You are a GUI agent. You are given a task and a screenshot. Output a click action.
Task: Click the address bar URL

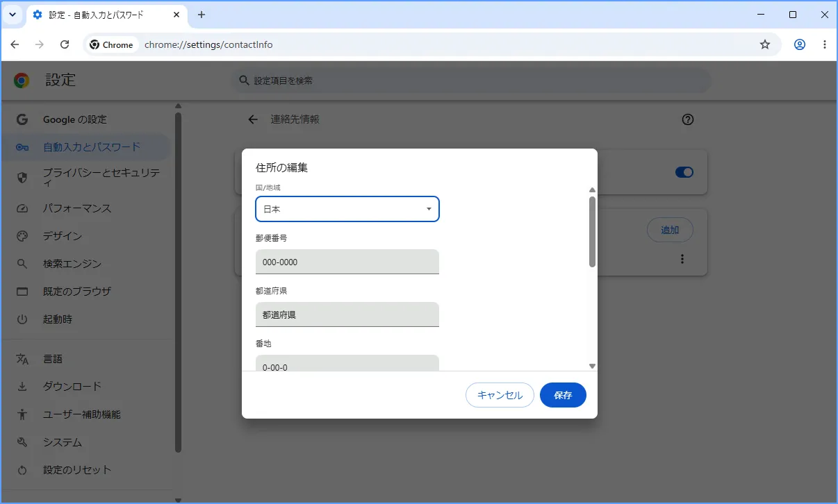(208, 44)
